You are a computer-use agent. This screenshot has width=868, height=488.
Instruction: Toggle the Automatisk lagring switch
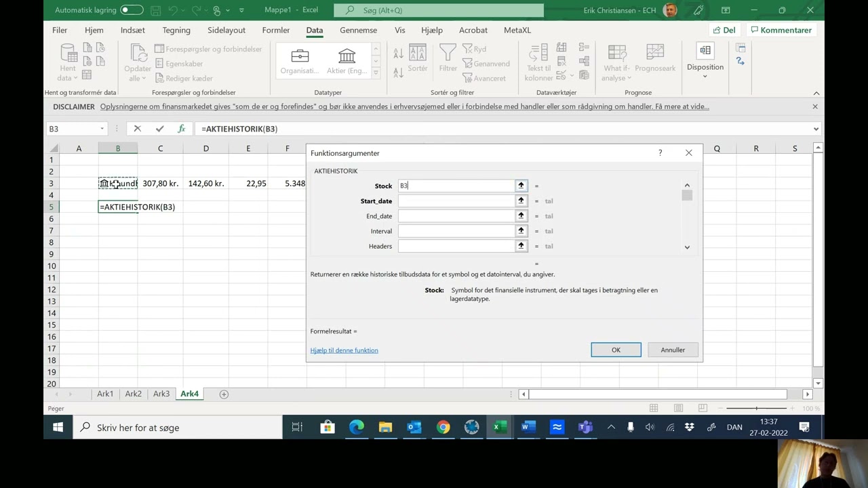pos(132,10)
